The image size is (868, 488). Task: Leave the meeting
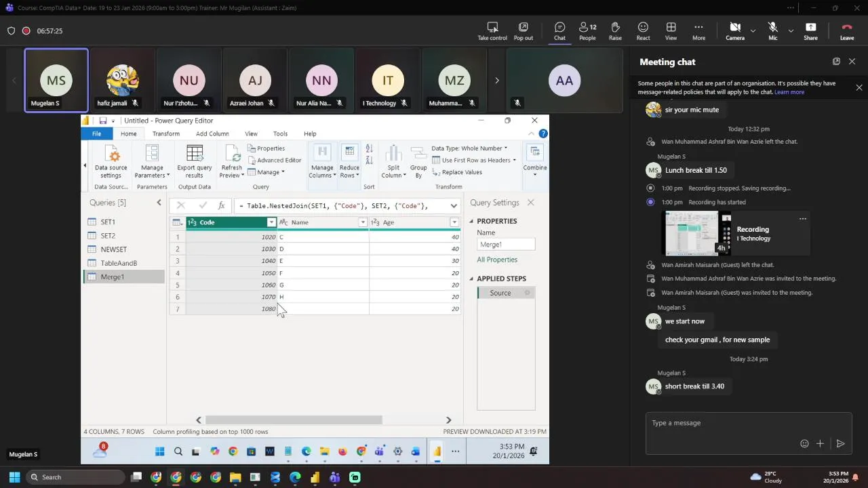[847, 31]
